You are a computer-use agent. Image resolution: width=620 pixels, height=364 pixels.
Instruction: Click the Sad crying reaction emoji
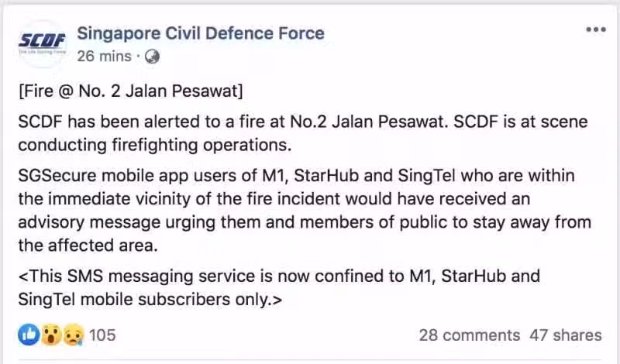[74, 335]
